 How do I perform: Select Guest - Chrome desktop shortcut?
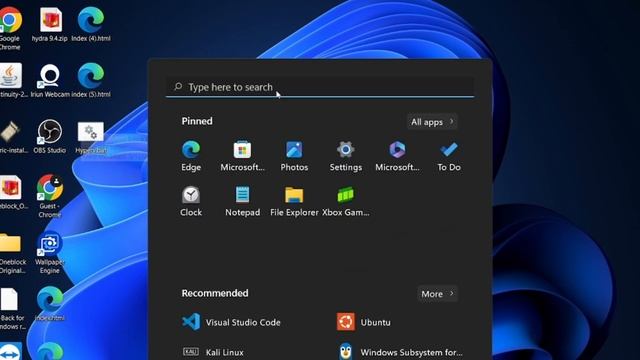pos(50,196)
